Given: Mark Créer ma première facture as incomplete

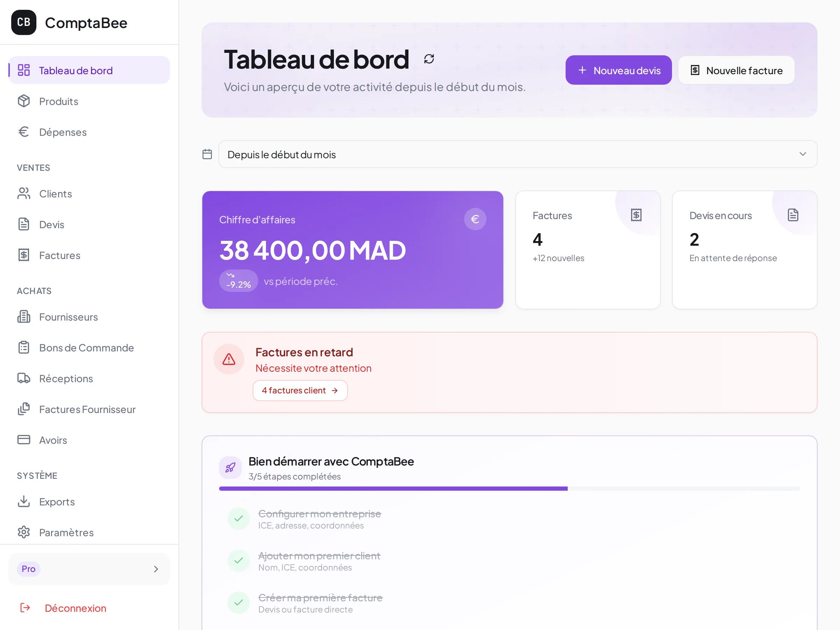Looking at the screenshot, I should (x=238, y=602).
